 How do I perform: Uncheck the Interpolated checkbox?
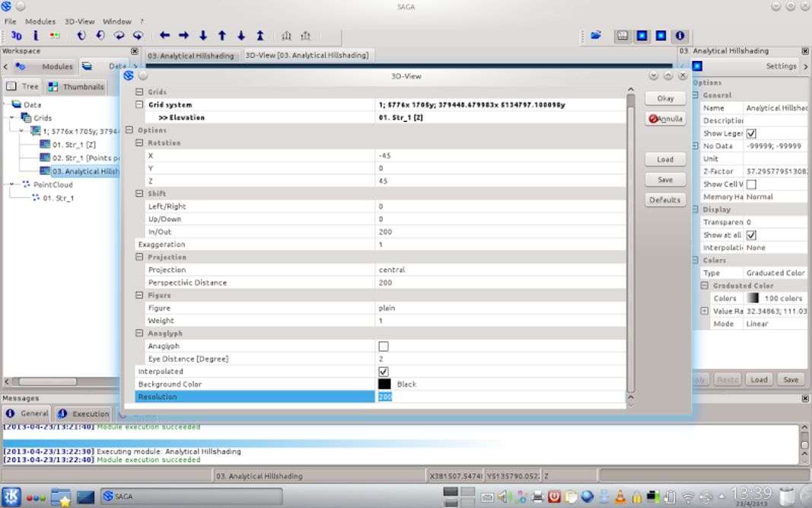click(x=384, y=372)
